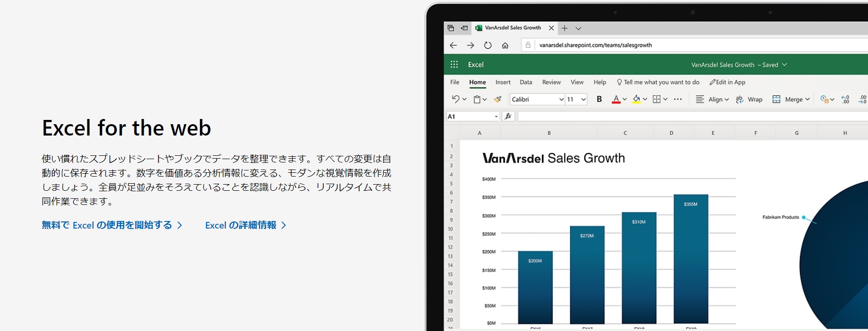Open the Excel app launcher grid
868x331 pixels.
[454, 65]
